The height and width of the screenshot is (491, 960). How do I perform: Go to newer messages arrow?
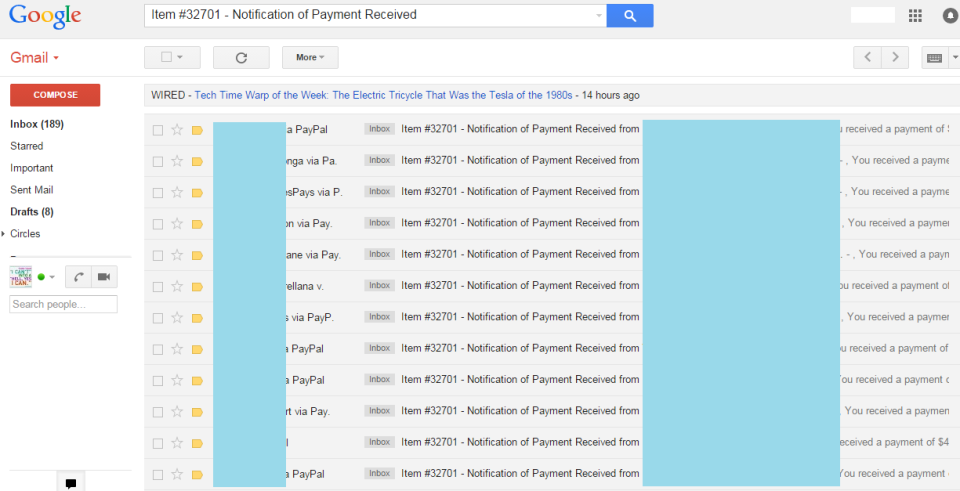[868, 58]
